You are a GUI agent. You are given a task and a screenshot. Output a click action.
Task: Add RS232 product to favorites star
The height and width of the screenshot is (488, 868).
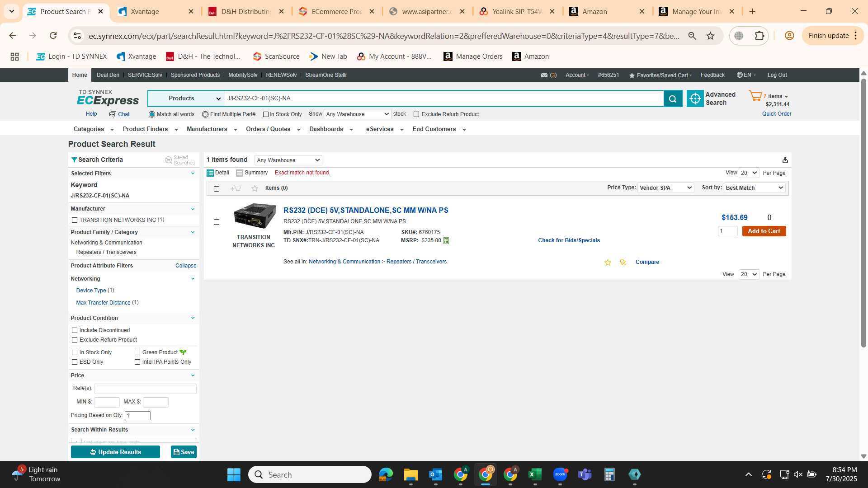[x=608, y=263]
